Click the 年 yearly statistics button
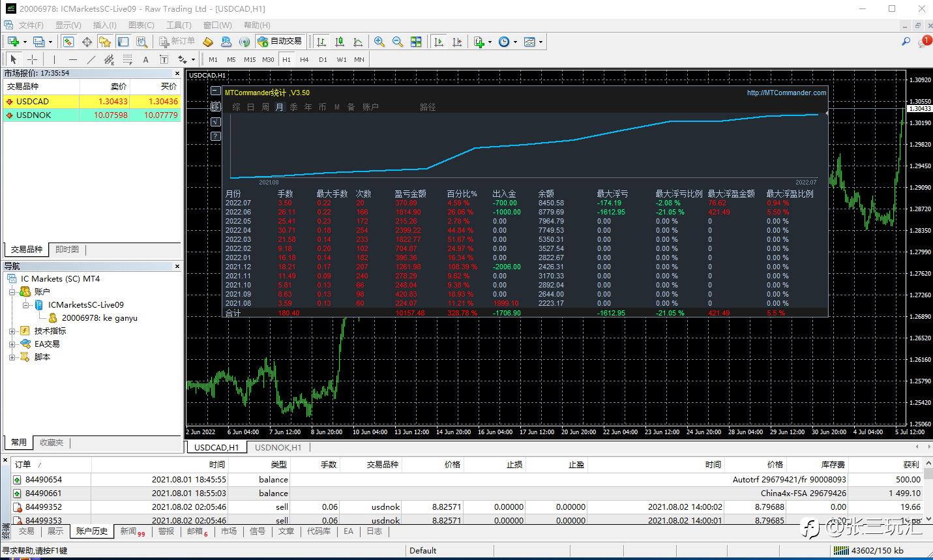The image size is (933, 560). click(308, 107)
